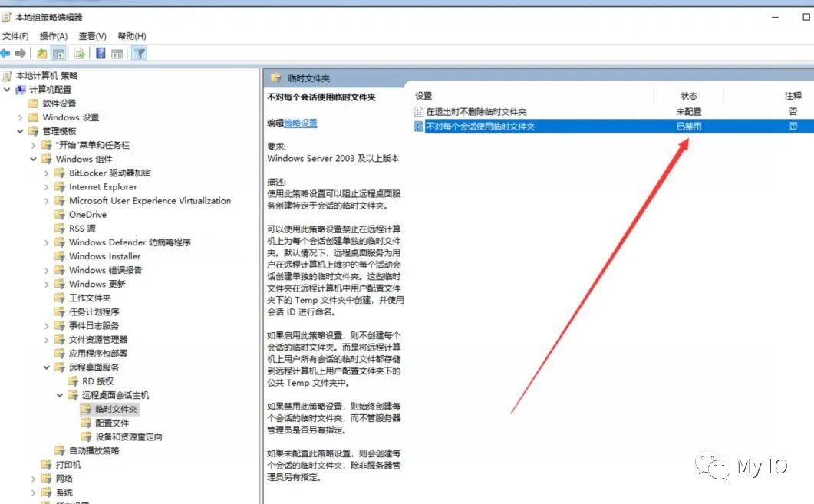Image resolution: width=814 pixels, height=504 pixels.
Task: Select the Windows 错误报告 folder
Action: coord(105,270)
